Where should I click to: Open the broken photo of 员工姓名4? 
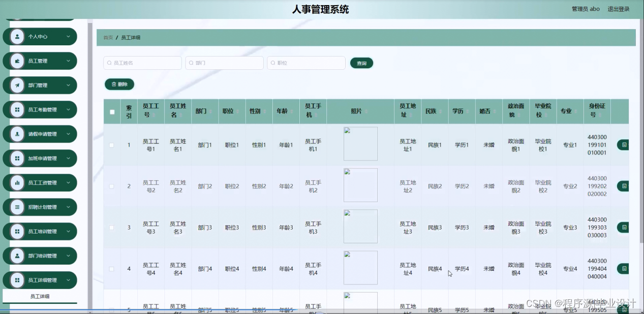tap(360, 268)
